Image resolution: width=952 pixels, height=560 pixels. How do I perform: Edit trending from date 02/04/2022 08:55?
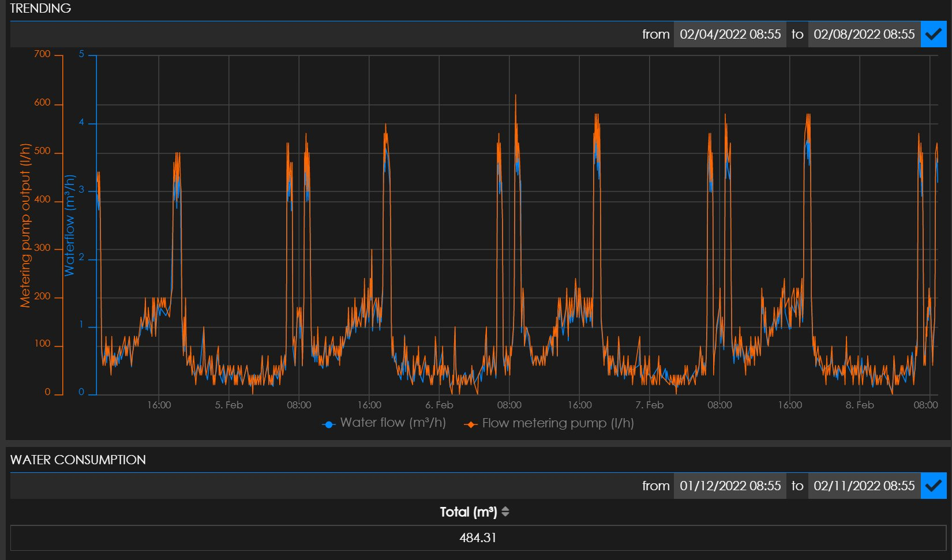(730, 34)
